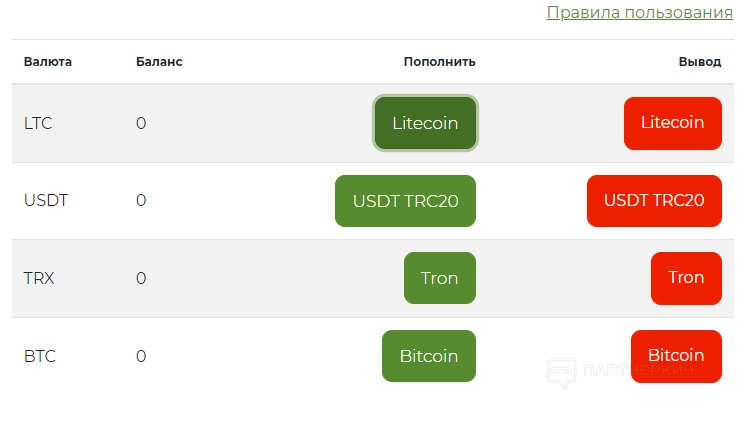The height and width of the screenshot is (441, 745).
Task: Click the green Litecoin deposit button
Action: point(425,124)
